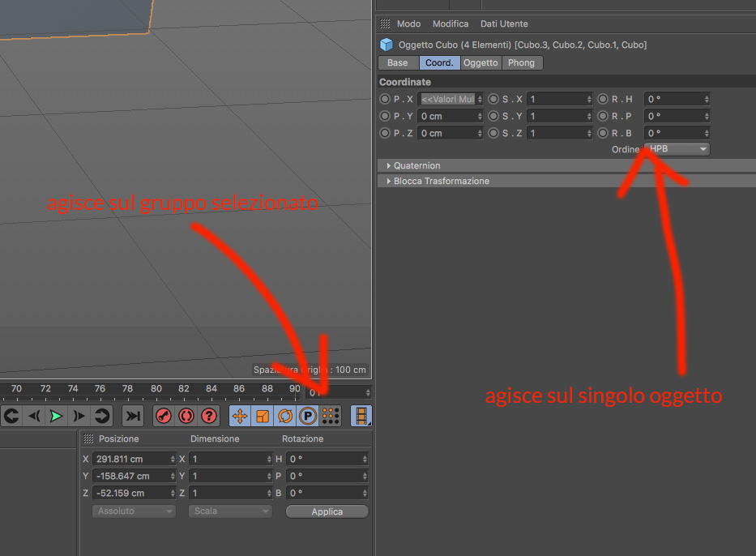Switch to the Coord. tab
The image size is (756, 556).
click(x=439, y=62)
